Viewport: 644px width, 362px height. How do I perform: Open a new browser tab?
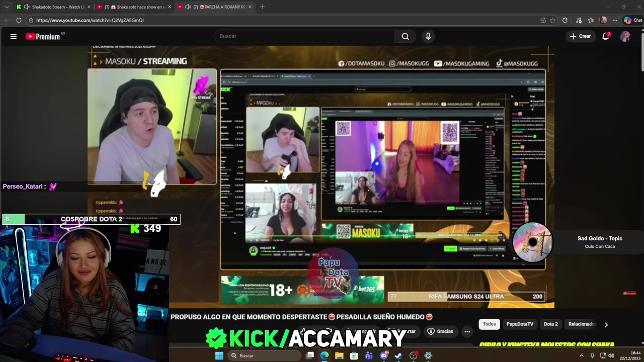[x=262, y=7]
